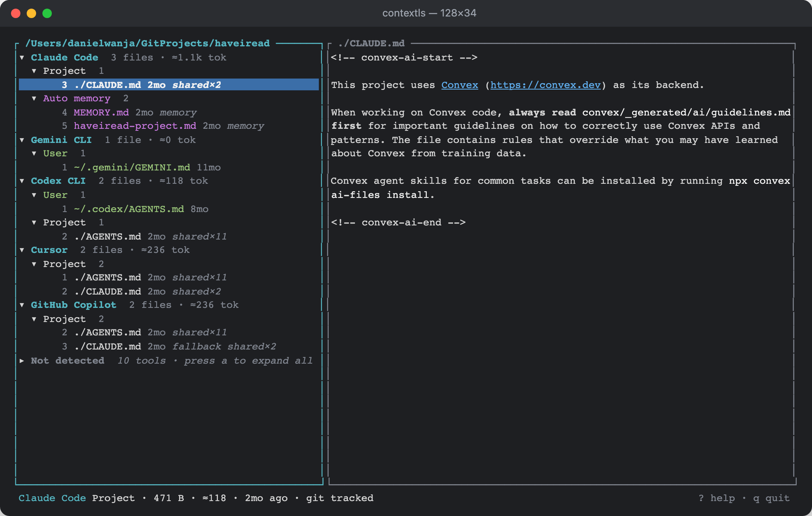Collapse the Project section under Claude Code
Viewport: 812px width, 516px height.
click(x=34, y=71)
